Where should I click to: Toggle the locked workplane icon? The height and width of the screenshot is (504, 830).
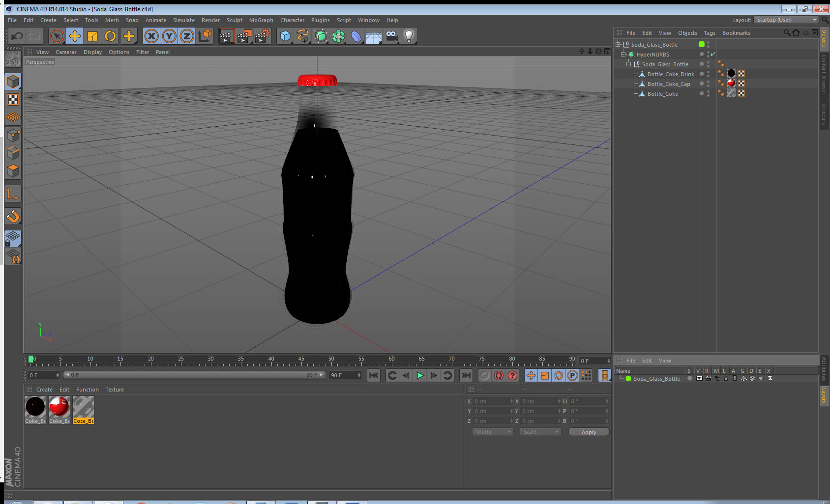[x=13, y=239]
